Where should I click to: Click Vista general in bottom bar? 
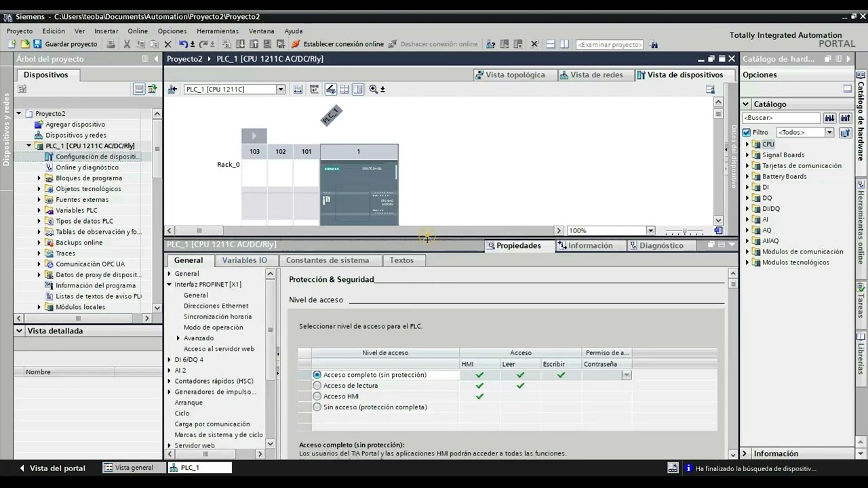click(x=129, y=468)
